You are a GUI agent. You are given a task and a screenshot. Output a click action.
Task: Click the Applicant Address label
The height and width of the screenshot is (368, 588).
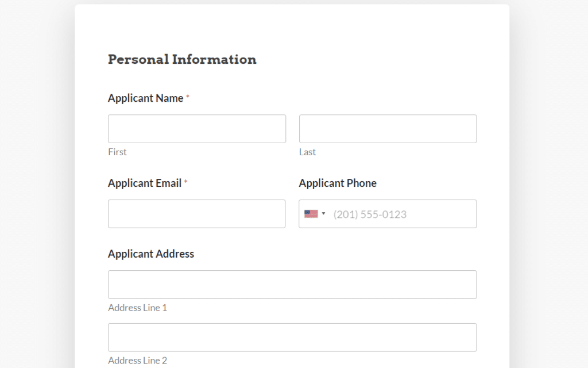151,254
